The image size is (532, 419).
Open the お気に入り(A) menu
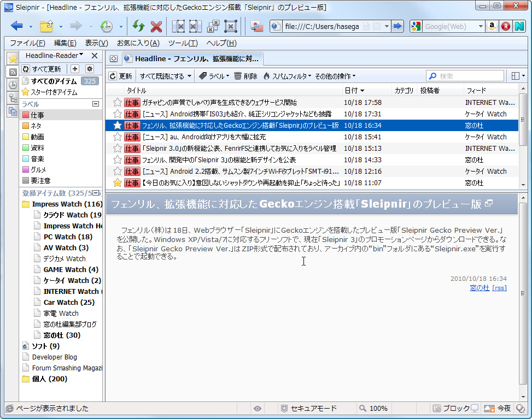[x=138, y=43]
